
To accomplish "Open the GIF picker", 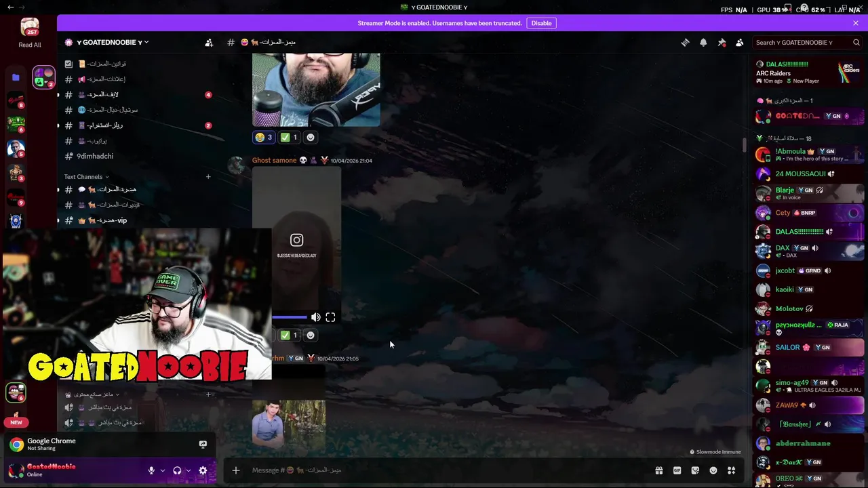I will [677, 470].
